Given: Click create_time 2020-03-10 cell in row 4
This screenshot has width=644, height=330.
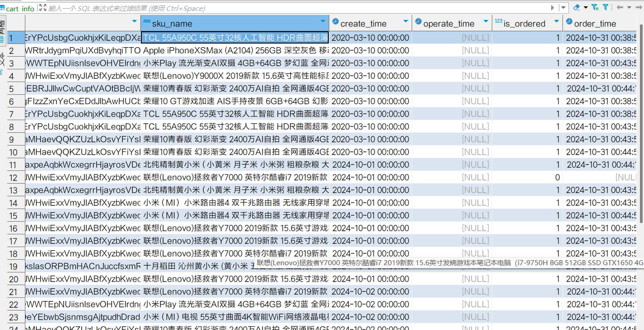Looking at the screenshot, I should 370,76.
